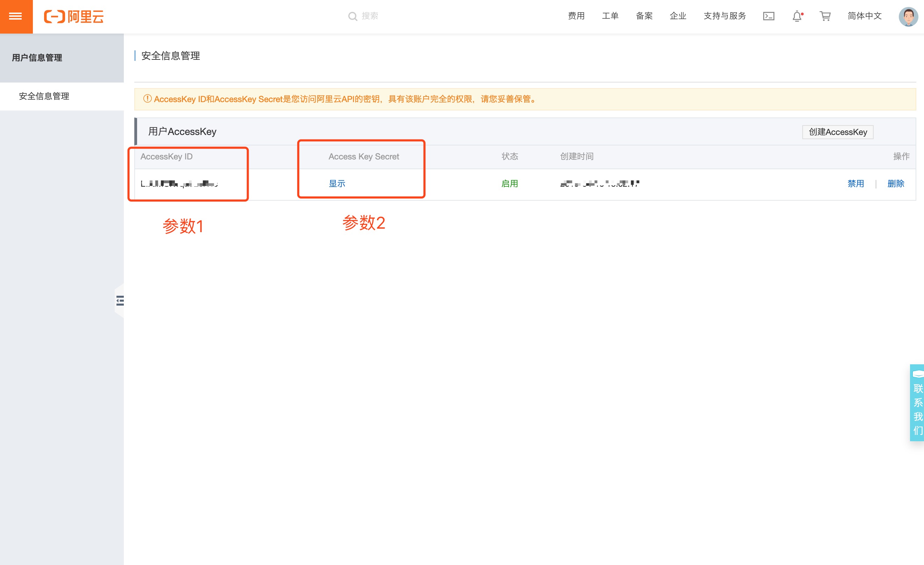924x565 pixels.
Task: Open the Cloud Shell terminal icon
Action: coord(768,16)
